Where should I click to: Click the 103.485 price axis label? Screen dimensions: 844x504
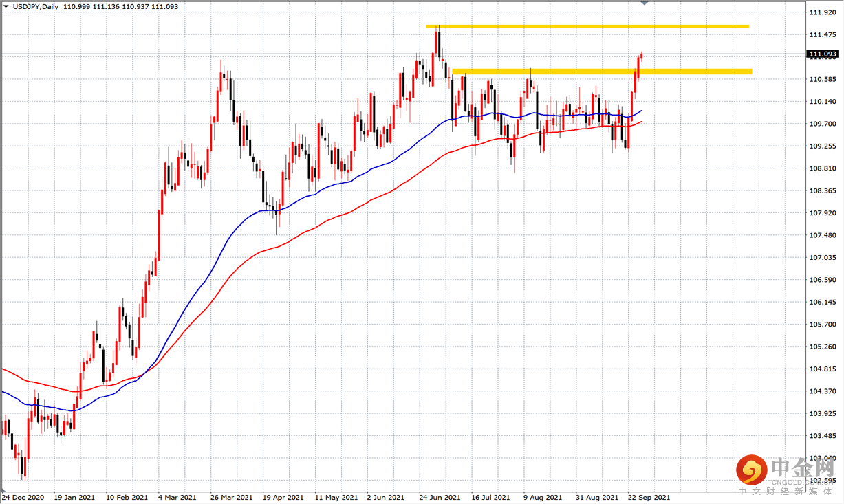click(x=823, y=436)
